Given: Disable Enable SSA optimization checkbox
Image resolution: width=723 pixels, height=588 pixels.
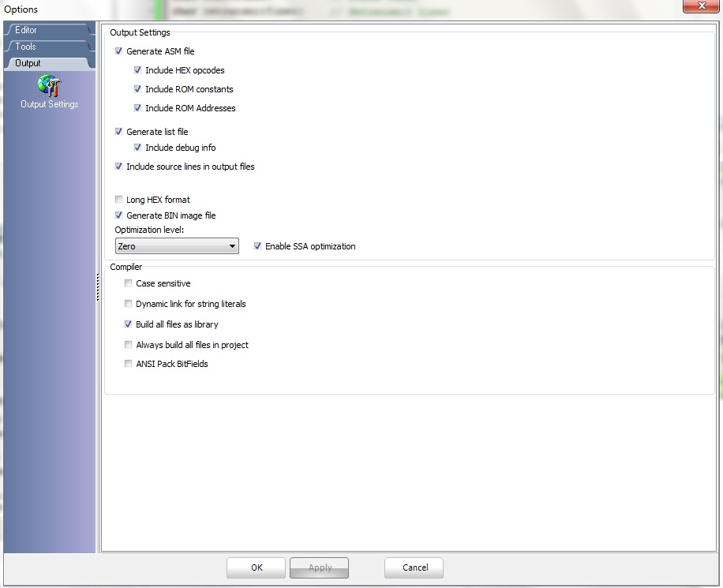Looking at the screenshot, I should point(257,246).
